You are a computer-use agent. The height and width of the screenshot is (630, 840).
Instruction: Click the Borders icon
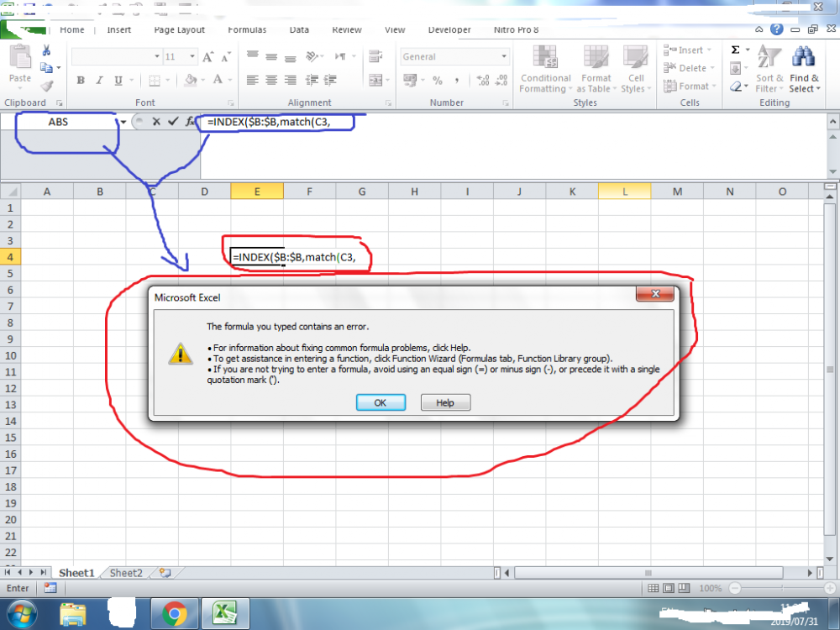click(x=155, y=81)
